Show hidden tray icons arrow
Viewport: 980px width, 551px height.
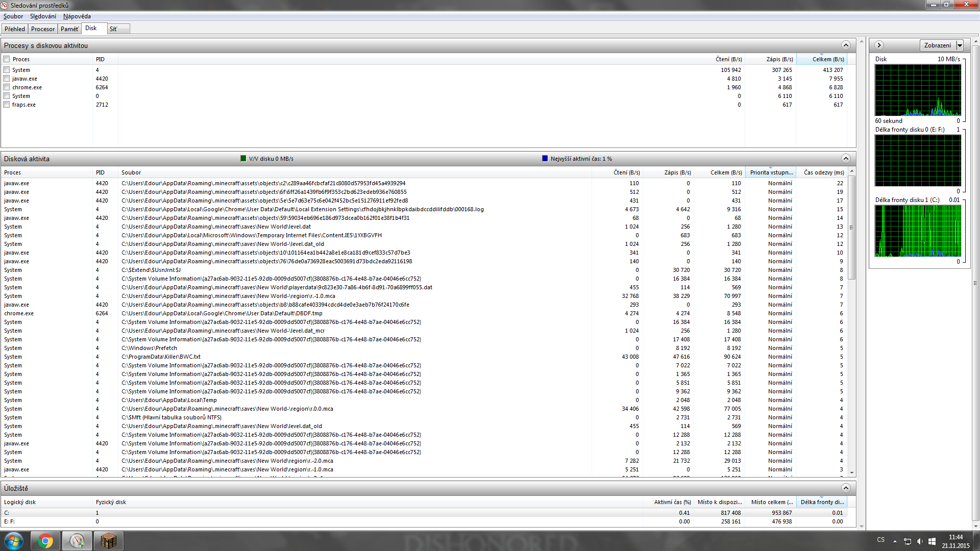(894, 541)
